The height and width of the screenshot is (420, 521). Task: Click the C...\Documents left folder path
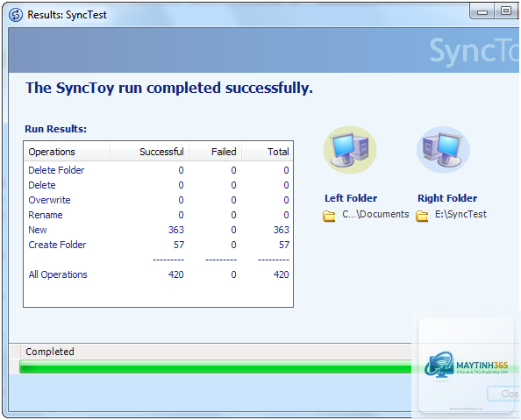tap(375, 214)
